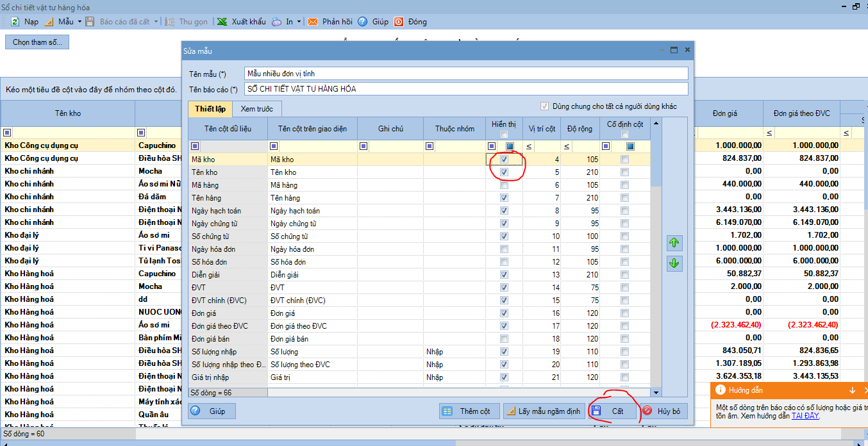This screenshot has width=868, height=446.
Task: Select the Thiết lập tab
Action: [x=210, y=109]
